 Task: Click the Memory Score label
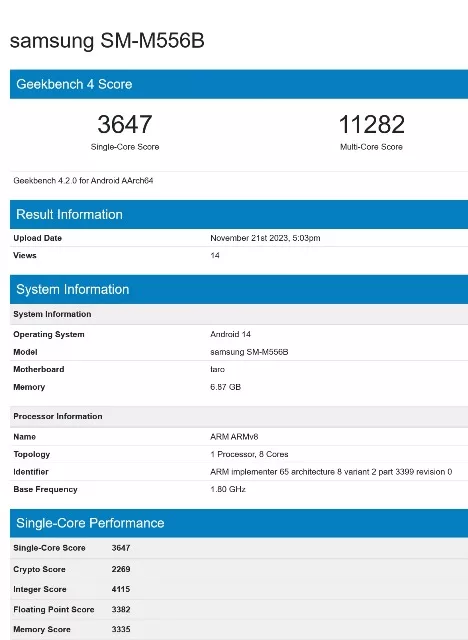pos(42,629)
